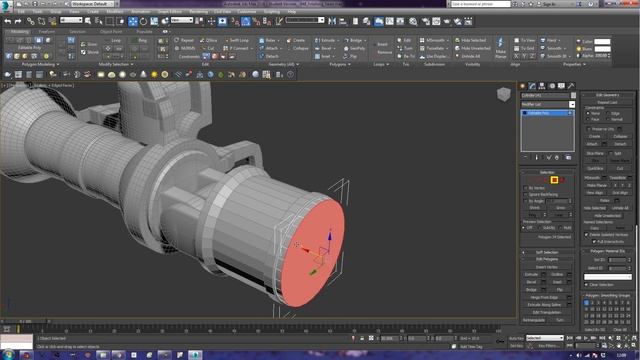Open the Help menu
Image resolution: width=640 pixels, height=360 pixels.
291,12
